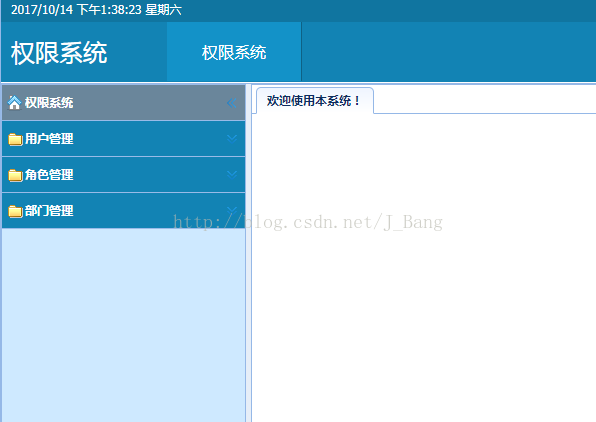Open the 角色管理 accordion header
Screen dimensions: 596x422
coord(124,175)
